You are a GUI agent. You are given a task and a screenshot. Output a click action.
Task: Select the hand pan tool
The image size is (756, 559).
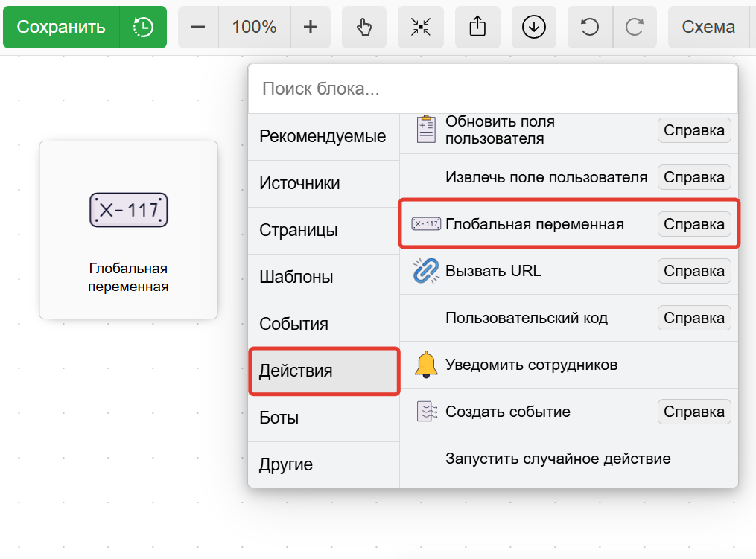(x=364, y=27)
